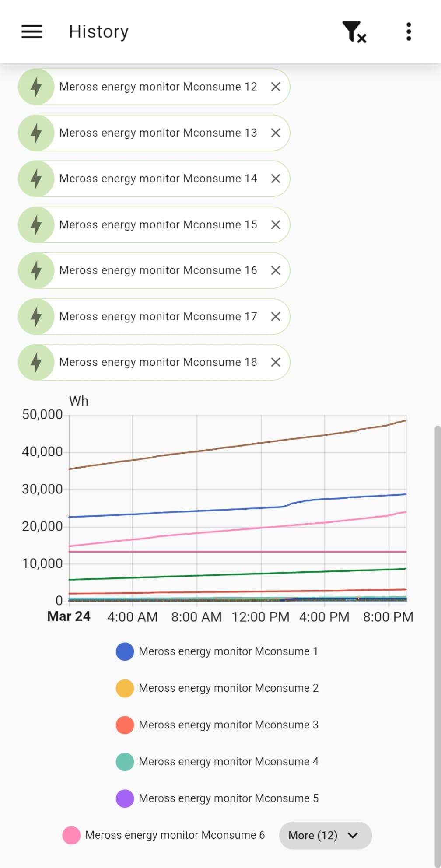Remove Mconsume 13 entity chip
The image size is (441, 868).
click(276, 133)
